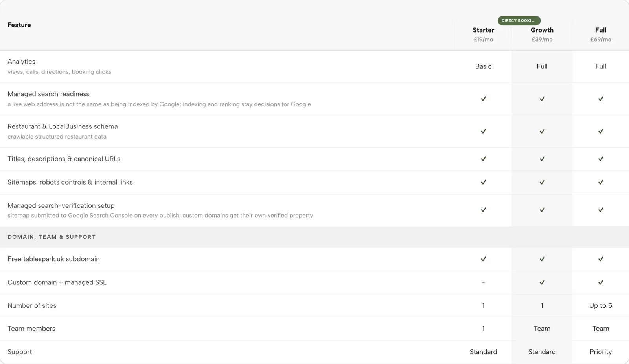Select Full checkmark for Managed search-verification setup
Screen dimensions: 629x364
[x=601, y=210]
